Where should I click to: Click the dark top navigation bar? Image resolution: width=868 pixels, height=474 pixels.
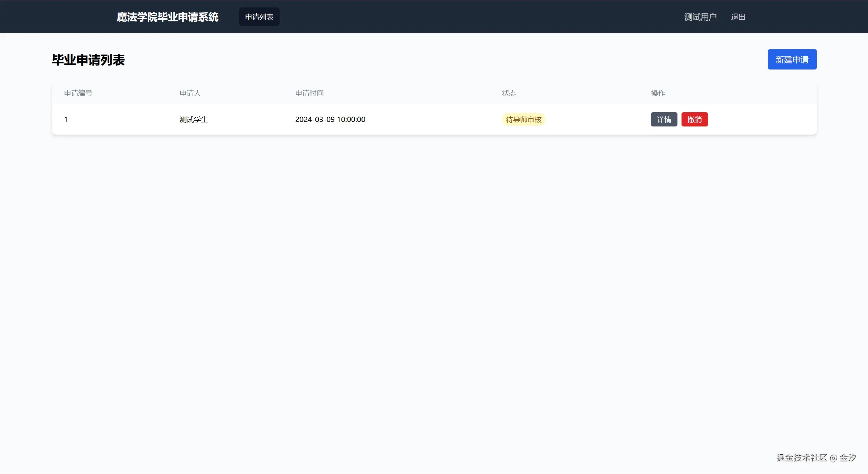click(475, 17)
